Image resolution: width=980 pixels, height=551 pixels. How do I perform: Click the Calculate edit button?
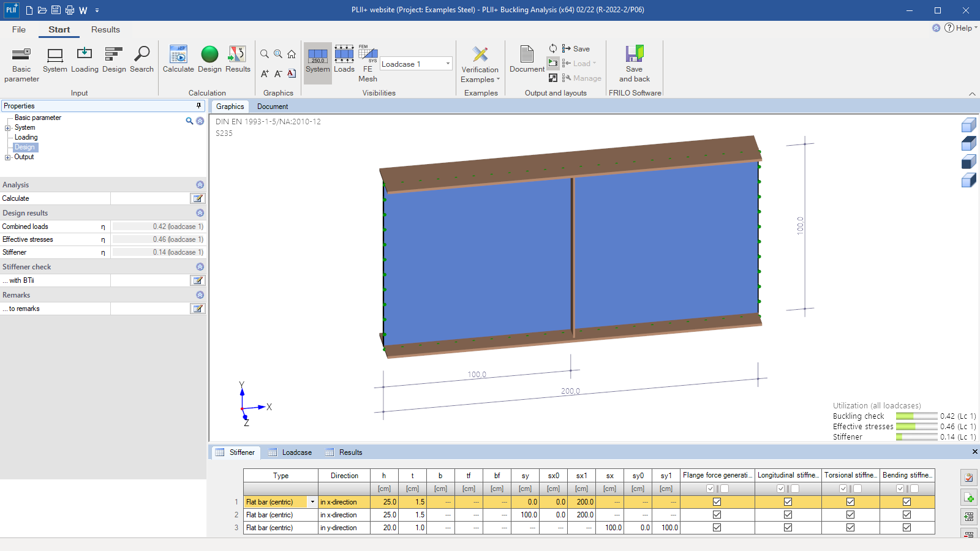(198, 198)
